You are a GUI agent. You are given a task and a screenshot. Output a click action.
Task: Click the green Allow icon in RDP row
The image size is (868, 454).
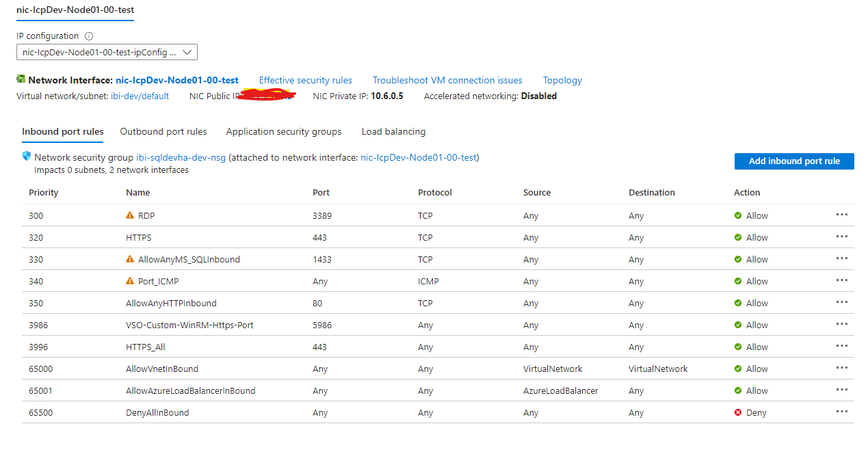click(738, 215)
